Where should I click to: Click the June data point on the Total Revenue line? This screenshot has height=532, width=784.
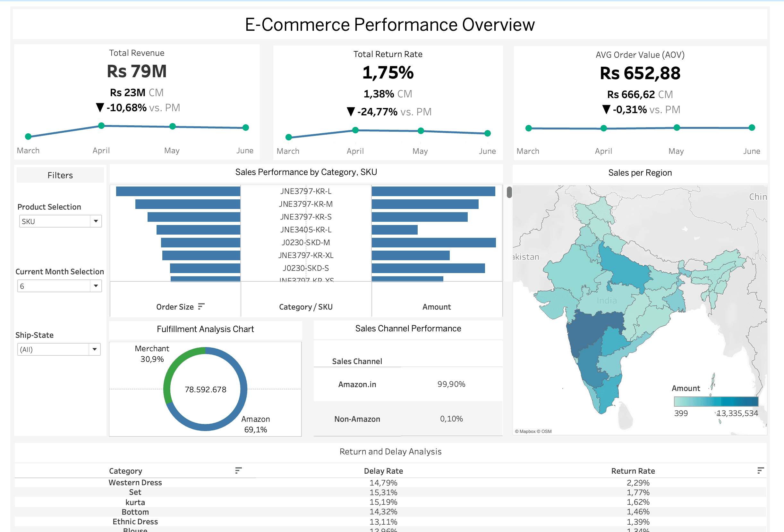pyautogui.click(x=246, y=128)
